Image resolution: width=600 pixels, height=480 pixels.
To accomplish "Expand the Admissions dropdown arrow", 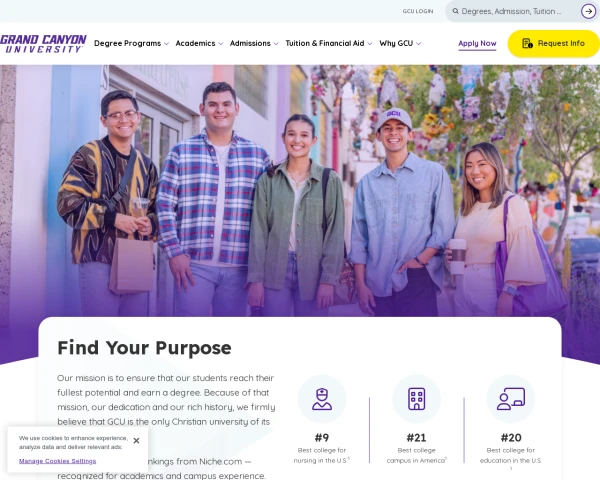I will (x=276, y=44).
